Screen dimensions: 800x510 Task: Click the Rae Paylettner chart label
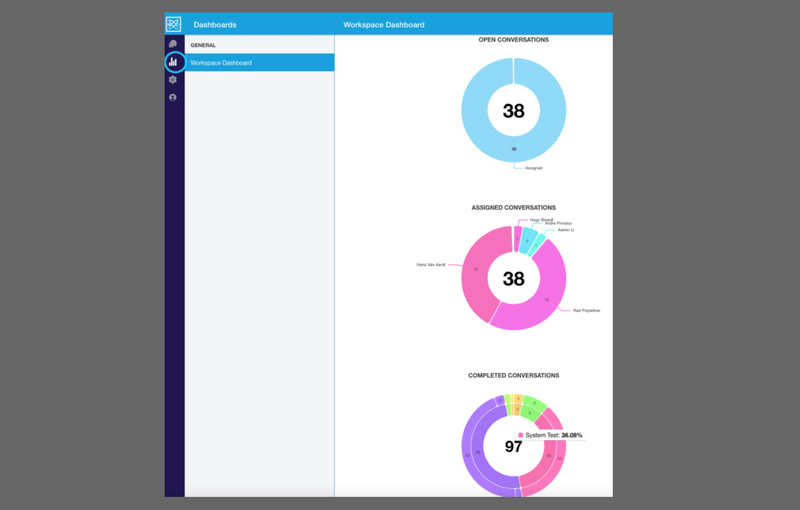[x=587, y=310]
